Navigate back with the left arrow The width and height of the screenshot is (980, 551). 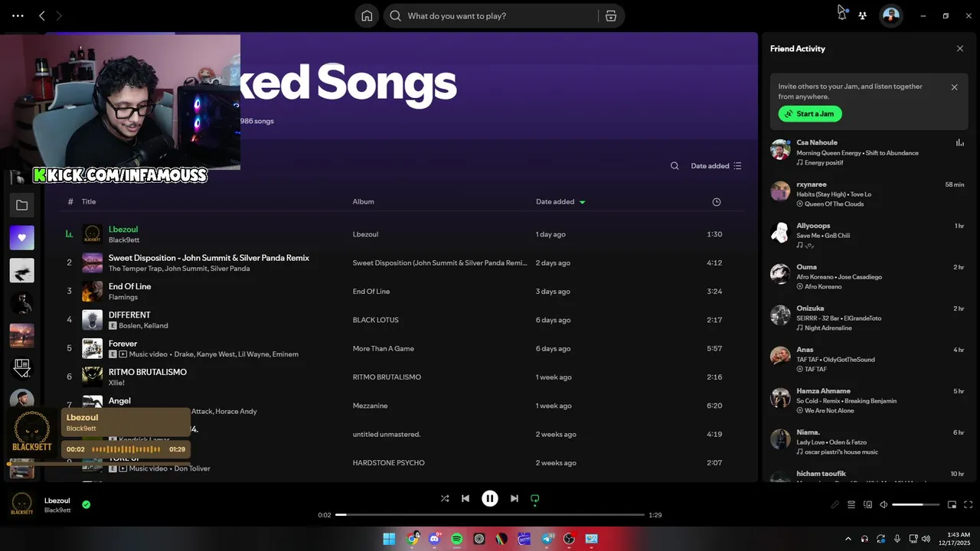[x=42, y=15]
